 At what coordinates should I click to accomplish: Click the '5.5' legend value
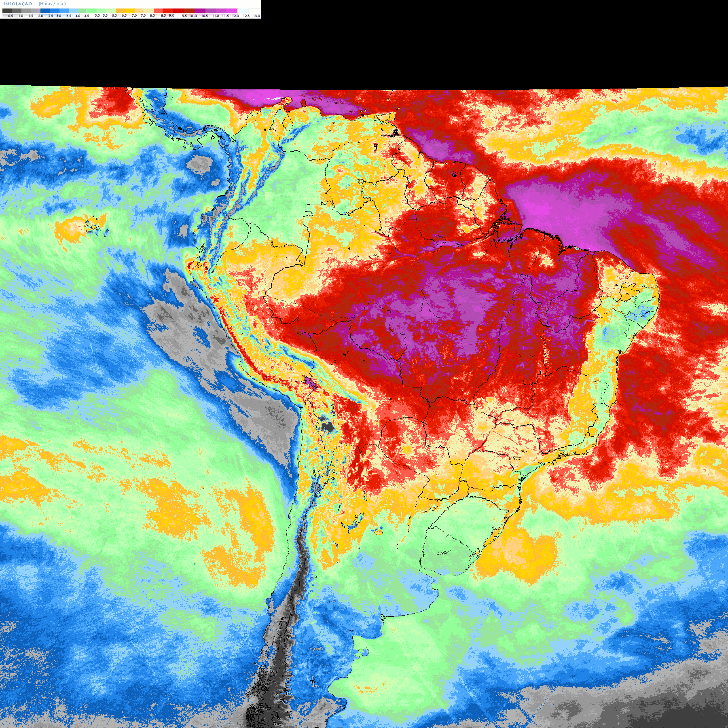[x=105, y=15]
